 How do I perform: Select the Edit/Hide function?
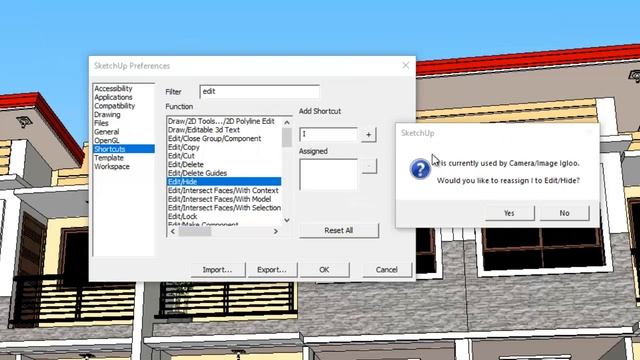coord(224,182)
